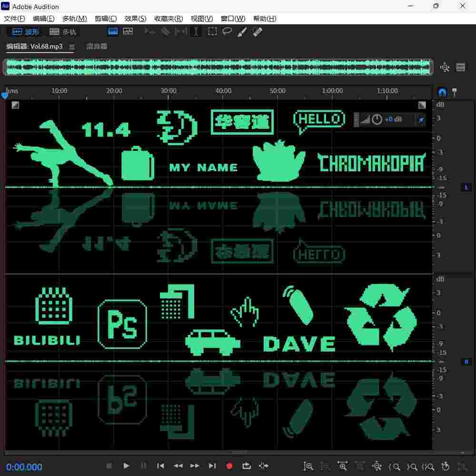Switch to 多轨 multitrack view
This screenshot has width=476, height=476.
(63, 32)
